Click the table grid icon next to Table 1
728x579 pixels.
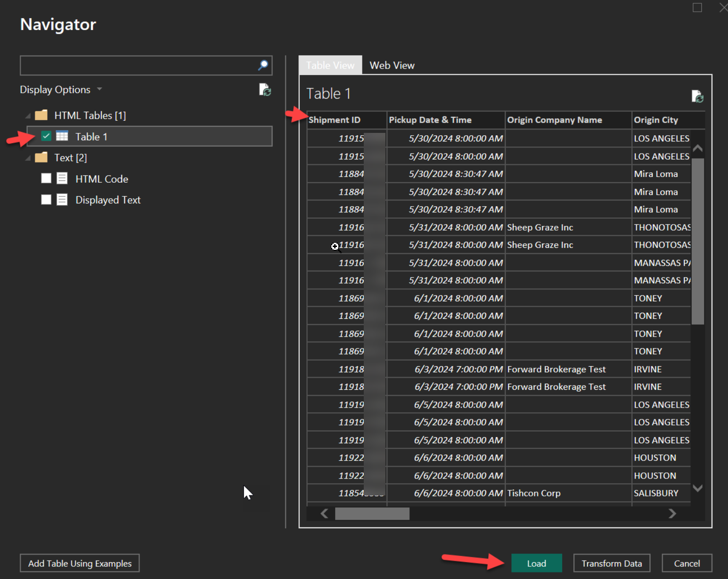coord(62,136)
